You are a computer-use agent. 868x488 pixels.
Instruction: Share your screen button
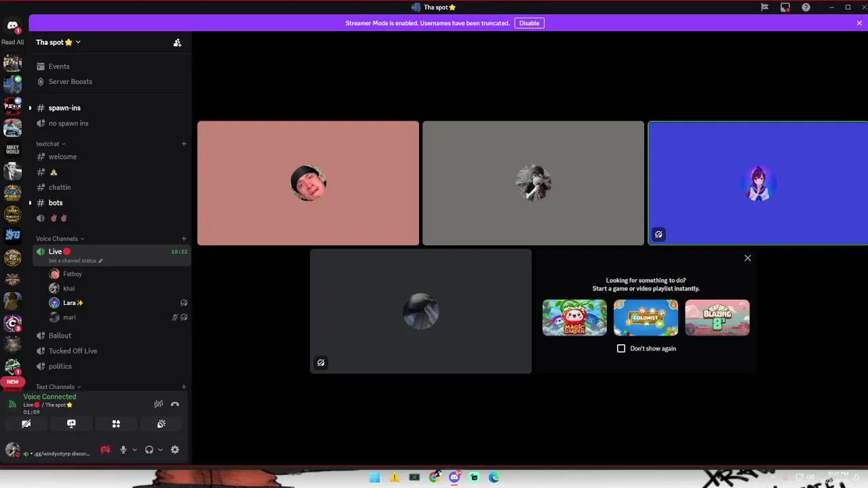[71, 424]
